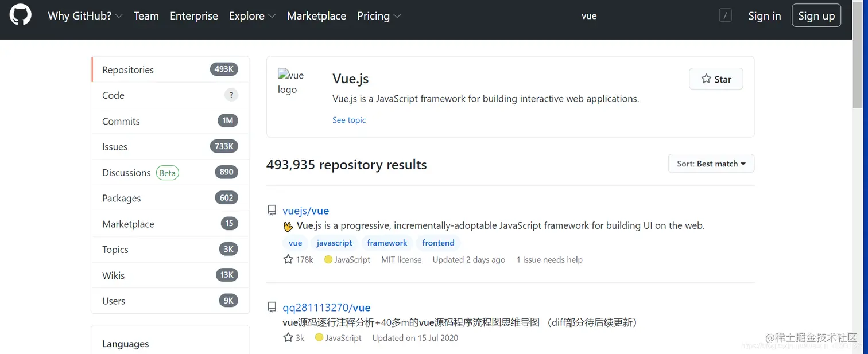Screen dimensions: 868x354
Task: Select Topics filter in sidebar
Action: point(170,249)
